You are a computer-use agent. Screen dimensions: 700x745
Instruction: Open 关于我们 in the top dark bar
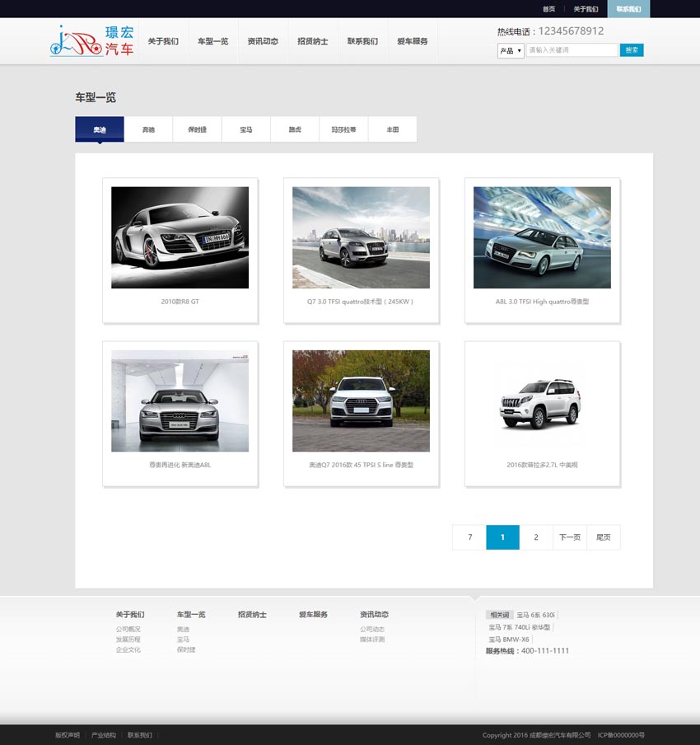(x=586, y=9)
